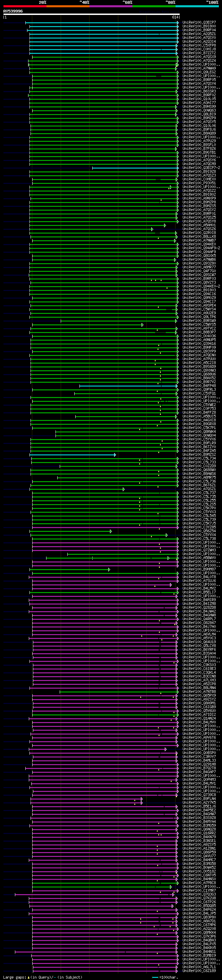Select the UniRef100_A7QSX9 label
Image resolution: width=222 pixels, height=980 pixels.
tap(199, 57)
